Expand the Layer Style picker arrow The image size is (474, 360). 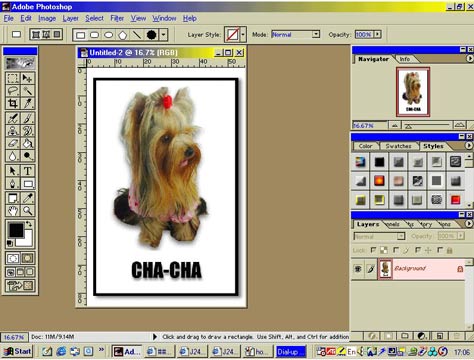tap(243, 34)
